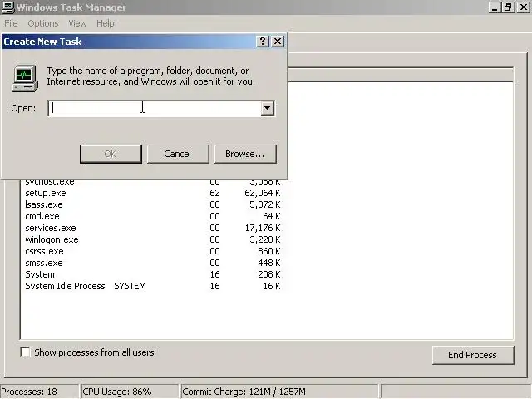The width and height of the screenshot is (532, 399).
Task: Click the 448 K memory value
Action: coord(269,263)
